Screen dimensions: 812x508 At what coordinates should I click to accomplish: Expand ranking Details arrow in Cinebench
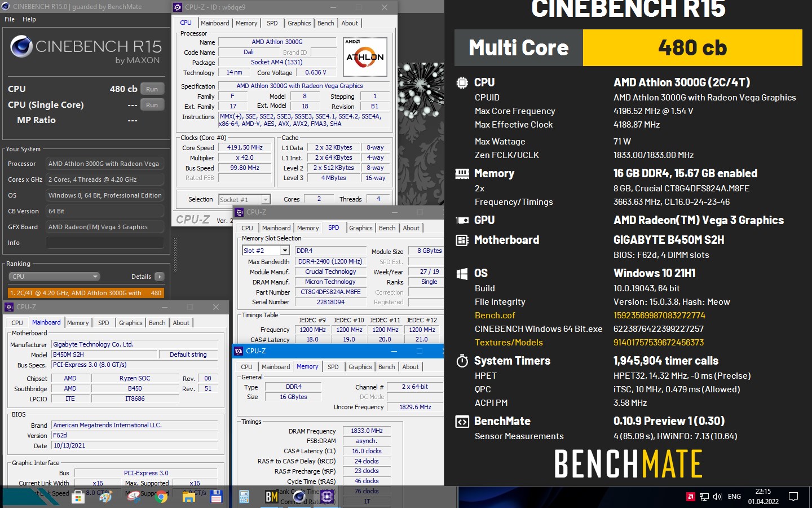(x=160, y=277)
